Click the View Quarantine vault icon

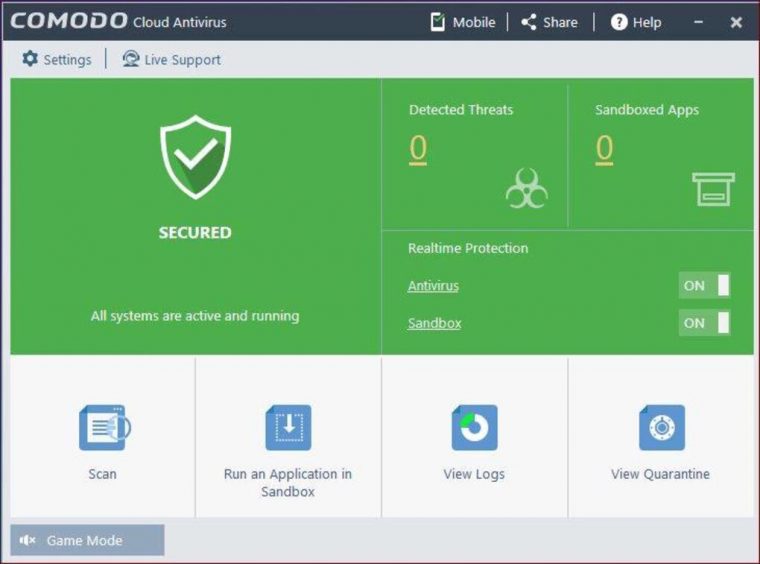[662, 427]
